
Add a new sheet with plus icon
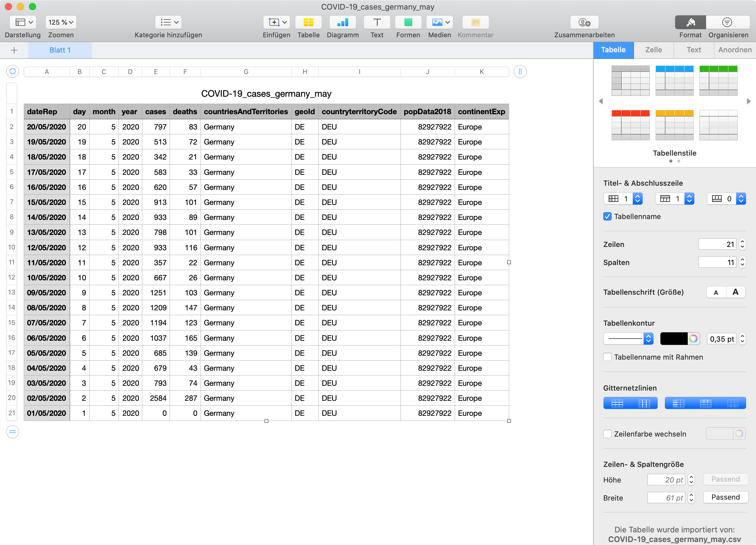[x=14, y=50]
